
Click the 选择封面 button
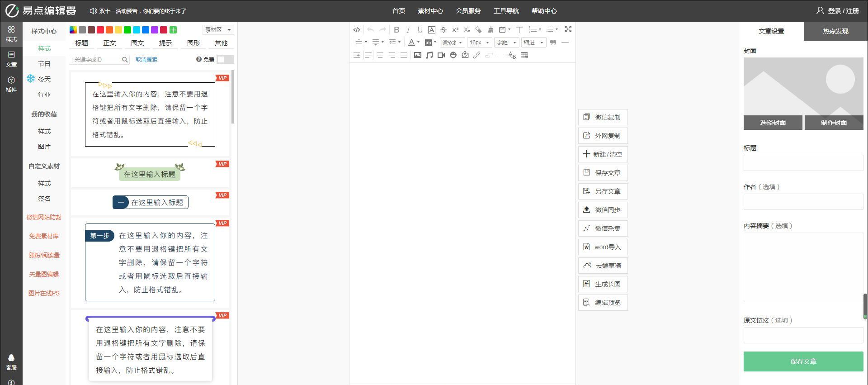point(773,123)
